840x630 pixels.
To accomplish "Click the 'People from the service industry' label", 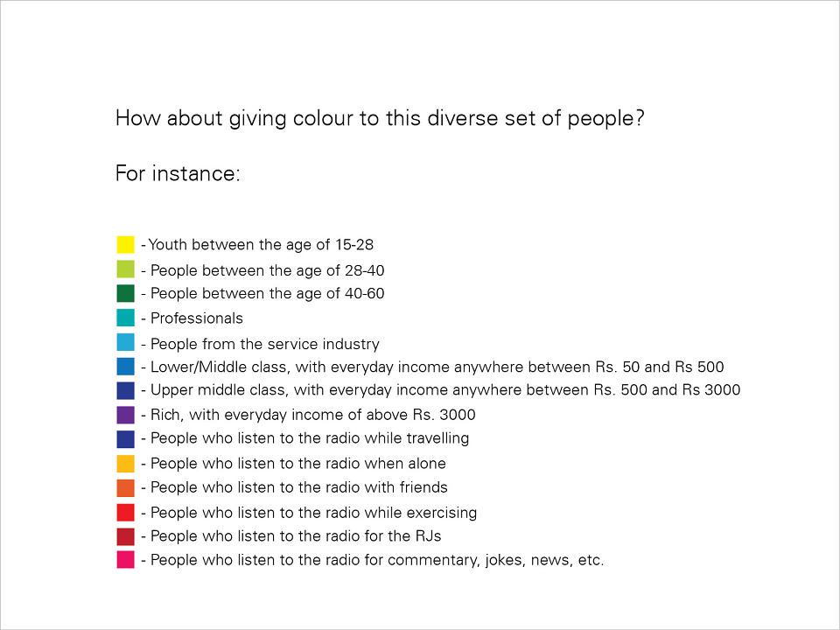I will tap(264, 344).
